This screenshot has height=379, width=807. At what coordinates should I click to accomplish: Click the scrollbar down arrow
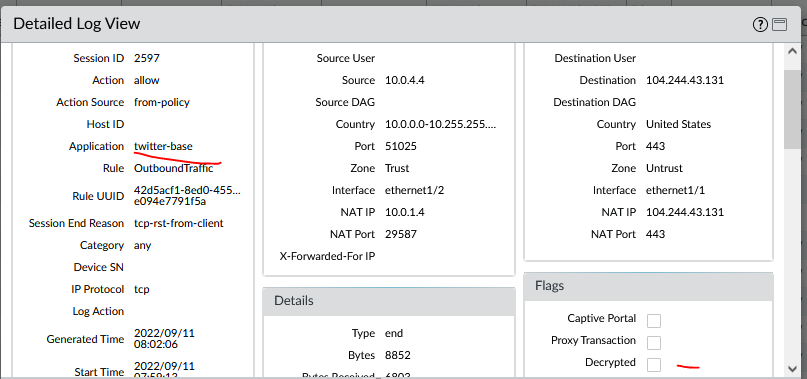tap(792, 369)
